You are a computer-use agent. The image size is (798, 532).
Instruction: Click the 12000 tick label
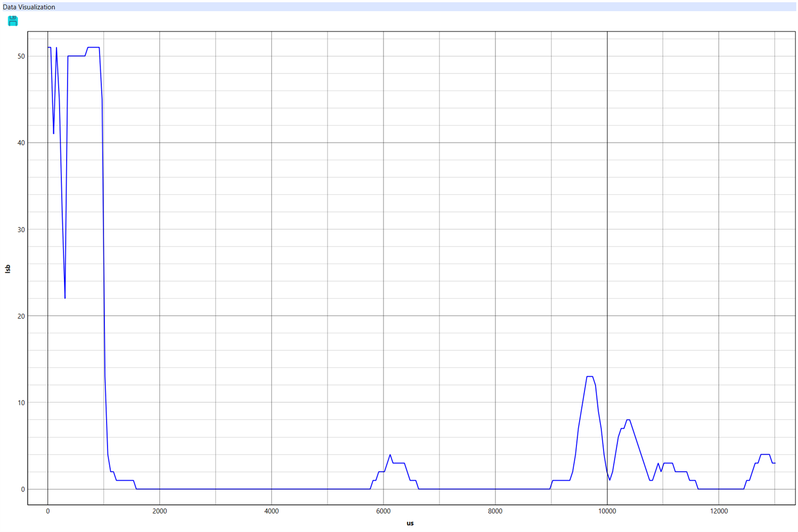coord(719,511)
